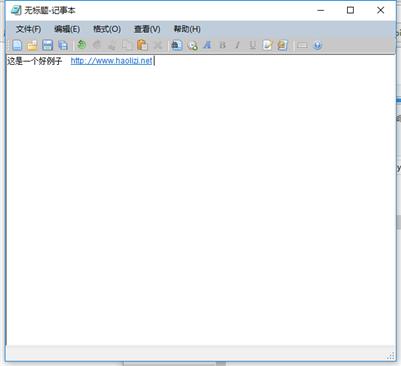Open a file using the folder icon
Image resolution: width=401 pixels, height=366 pixels.
click(32, 45)
